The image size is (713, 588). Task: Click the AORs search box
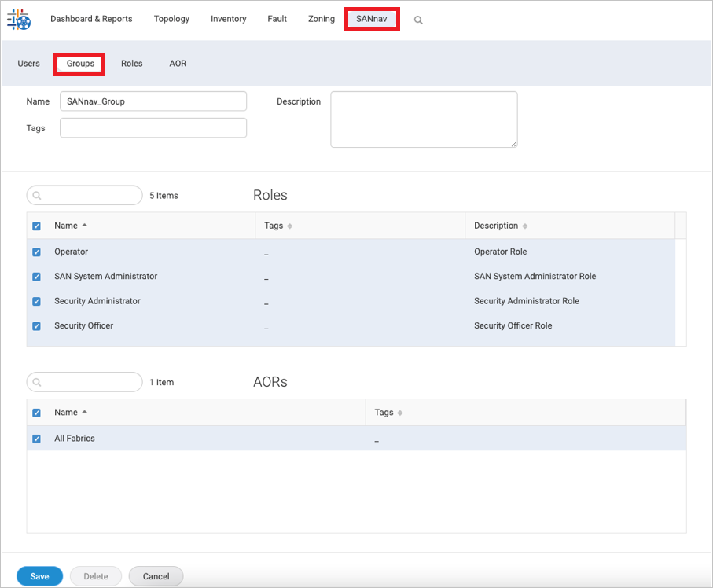point(85,383)
